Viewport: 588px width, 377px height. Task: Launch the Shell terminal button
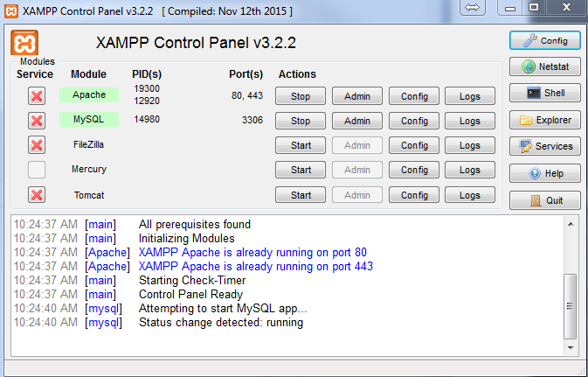[x=545, y=93]
